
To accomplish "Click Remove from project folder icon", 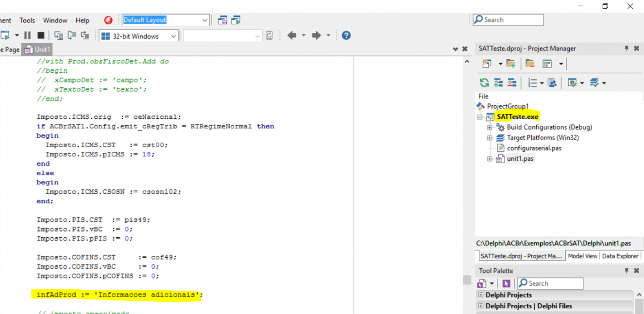I will pos(530,64).
